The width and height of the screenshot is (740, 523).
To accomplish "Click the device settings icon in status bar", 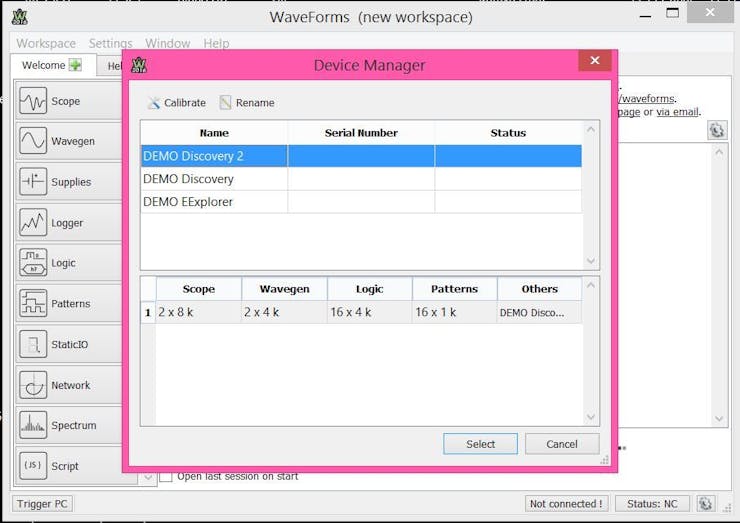I will click(x=706, y=504).
